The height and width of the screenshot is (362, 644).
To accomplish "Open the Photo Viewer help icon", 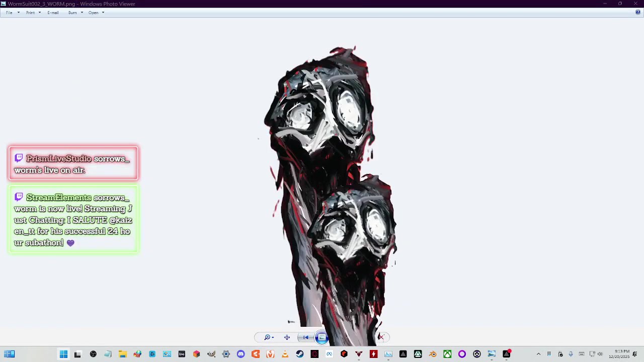I will (x=637, y=13).
